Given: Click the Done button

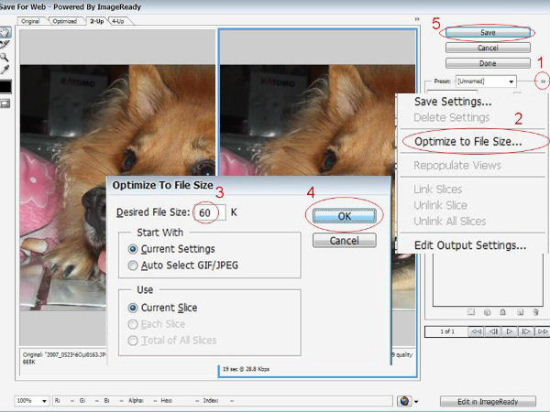Looking at the screenshot, I should (488, 63).
